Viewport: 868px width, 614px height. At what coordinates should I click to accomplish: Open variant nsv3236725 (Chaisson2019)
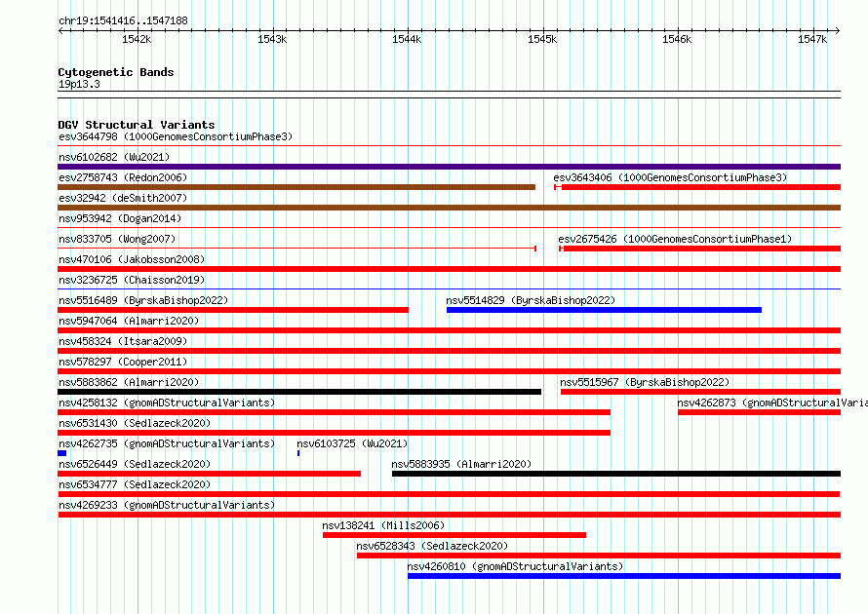pos(132,280)
